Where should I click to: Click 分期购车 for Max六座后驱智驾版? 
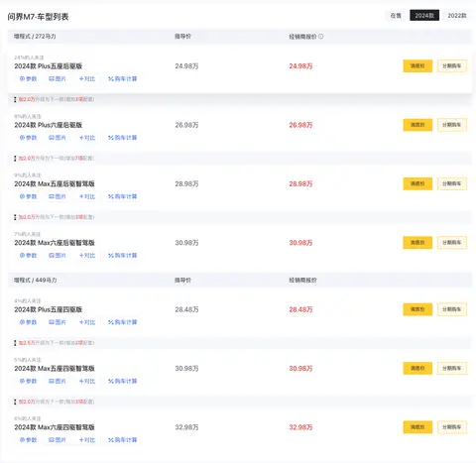[452, 243]
